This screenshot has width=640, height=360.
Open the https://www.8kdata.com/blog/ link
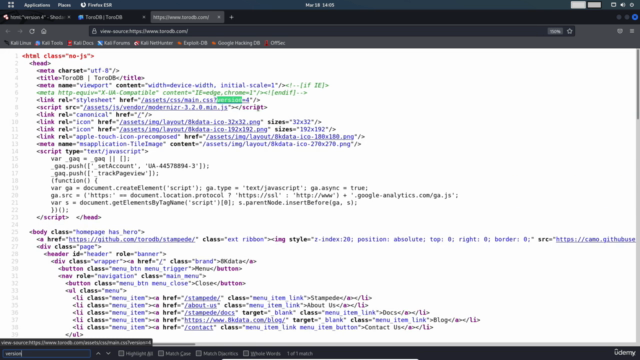235,320
